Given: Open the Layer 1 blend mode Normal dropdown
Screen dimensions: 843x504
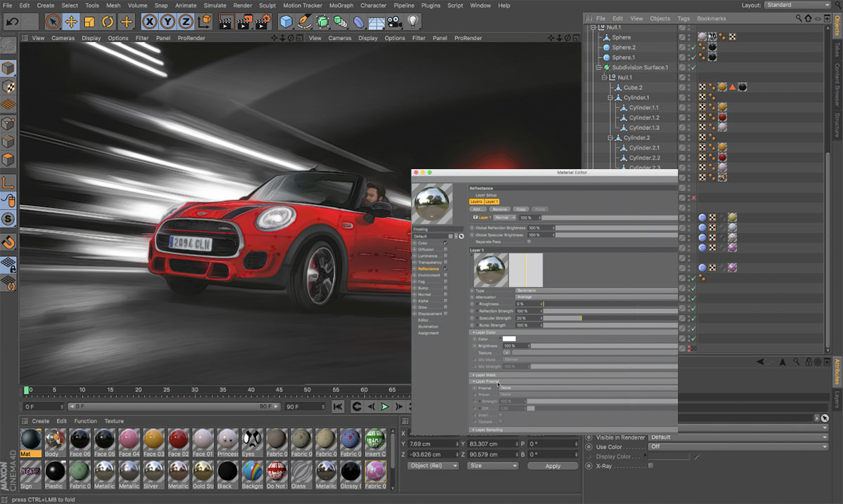Looking at the screenshot, I should (x=504, y=218).
